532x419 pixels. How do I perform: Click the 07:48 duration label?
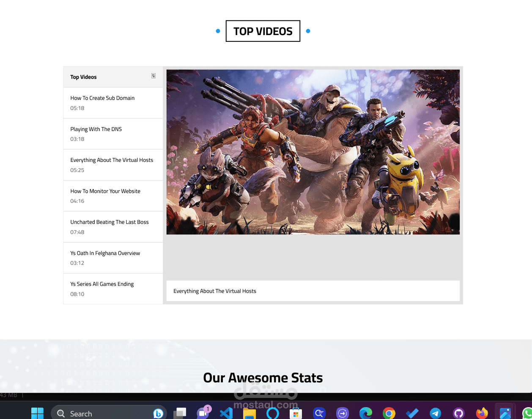click(x=77, y=232)
